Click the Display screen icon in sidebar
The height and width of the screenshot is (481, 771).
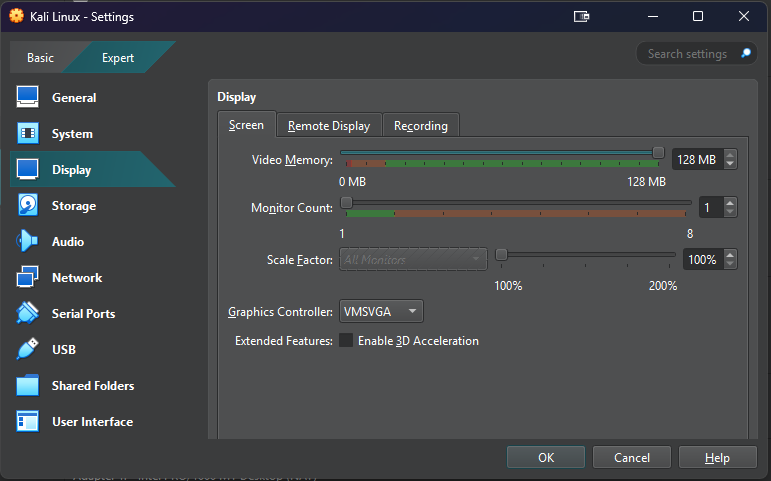28,169
